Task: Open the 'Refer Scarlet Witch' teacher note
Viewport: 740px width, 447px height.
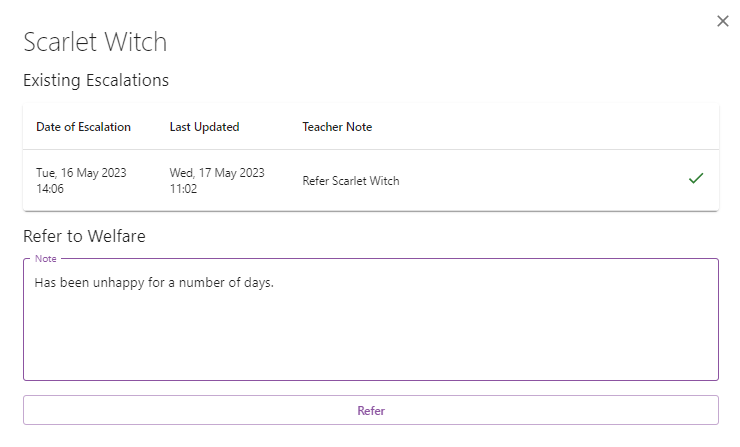Action: pos(350,181)
